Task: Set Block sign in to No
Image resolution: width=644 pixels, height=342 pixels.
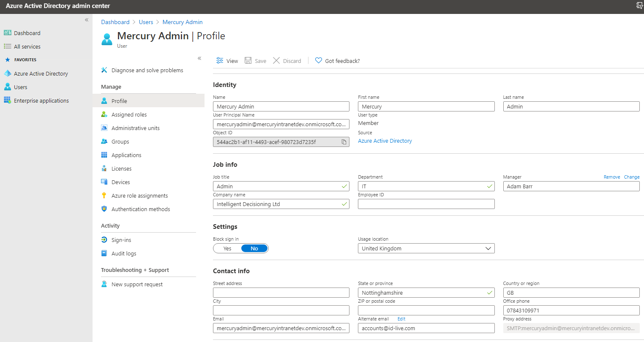Action: coord(254,248)
